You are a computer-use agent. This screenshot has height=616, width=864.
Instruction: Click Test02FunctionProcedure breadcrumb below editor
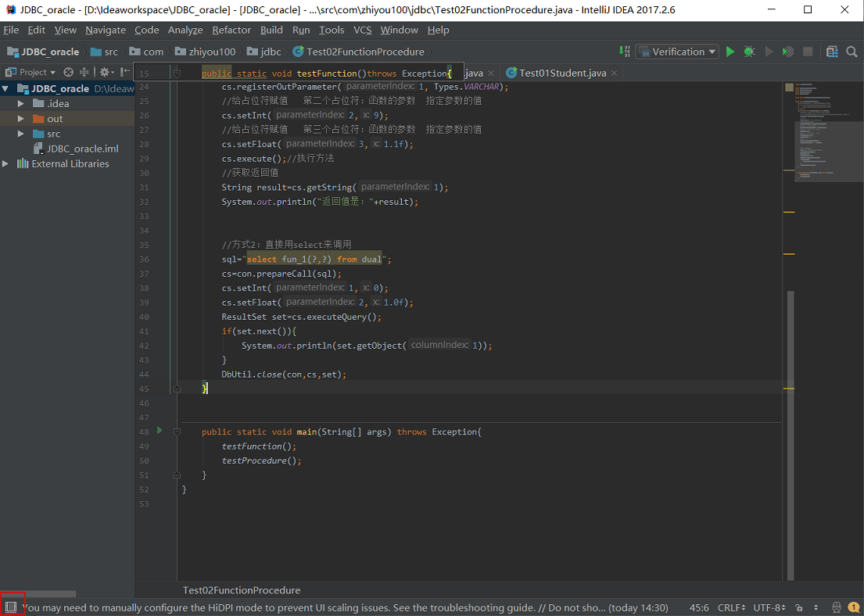242,590
